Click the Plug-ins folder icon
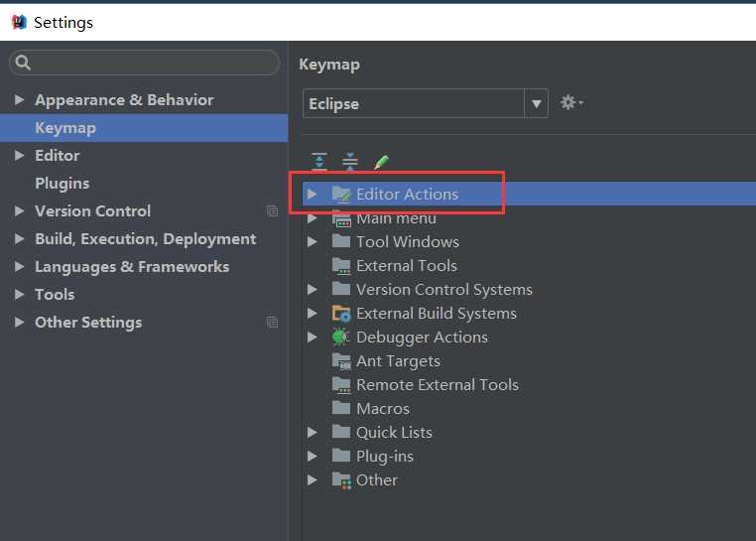756x541 pixels. [341, 455]
